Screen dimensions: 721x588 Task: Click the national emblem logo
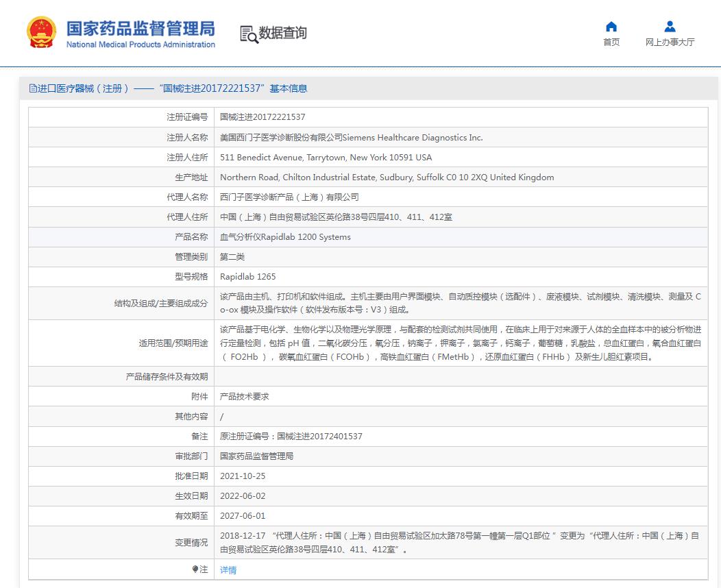coord(41,32)
